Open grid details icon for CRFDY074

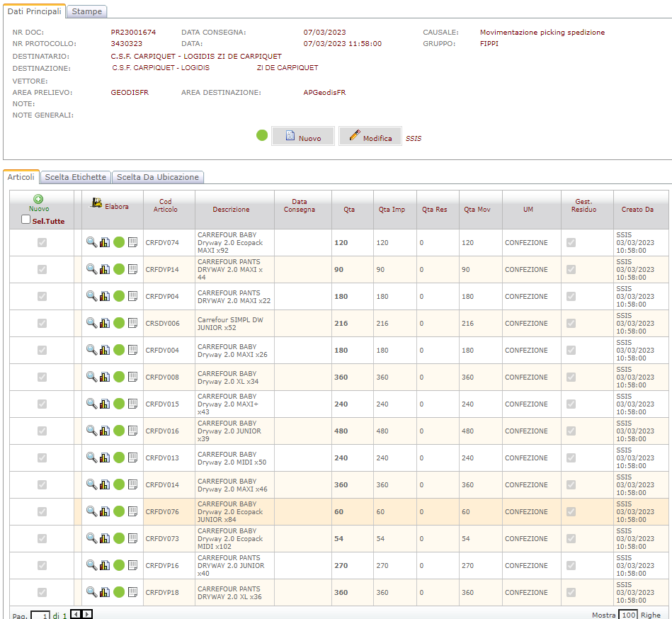[x=133, y=243]
